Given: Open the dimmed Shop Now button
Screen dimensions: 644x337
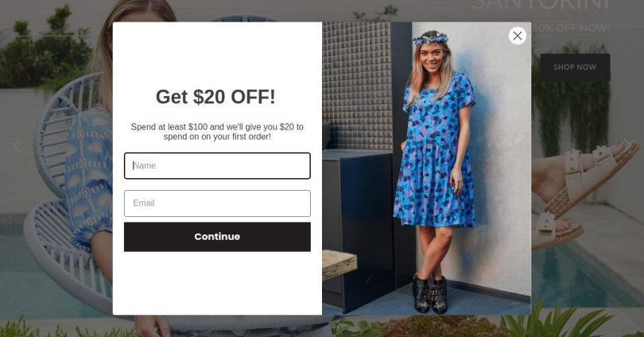Looking at the screenshot, I should click(575, 68).
